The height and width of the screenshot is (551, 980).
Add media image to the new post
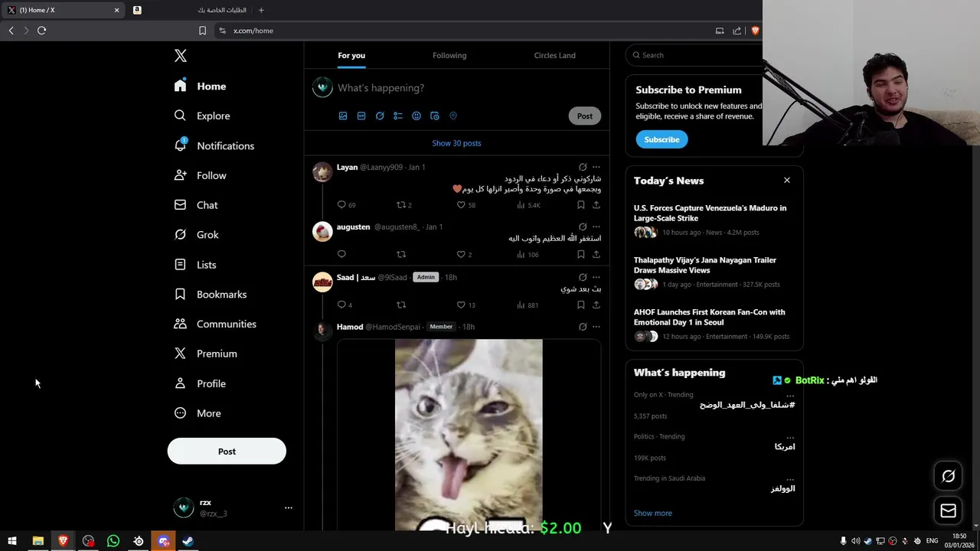point(343,116)
